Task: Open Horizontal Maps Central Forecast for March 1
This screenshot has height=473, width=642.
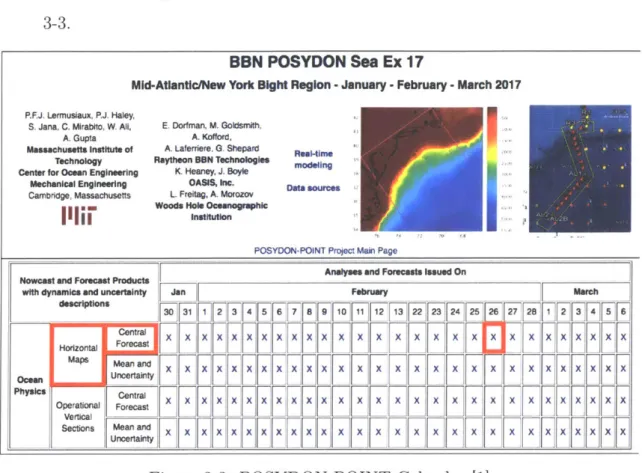Action: (x=548, y=337)
